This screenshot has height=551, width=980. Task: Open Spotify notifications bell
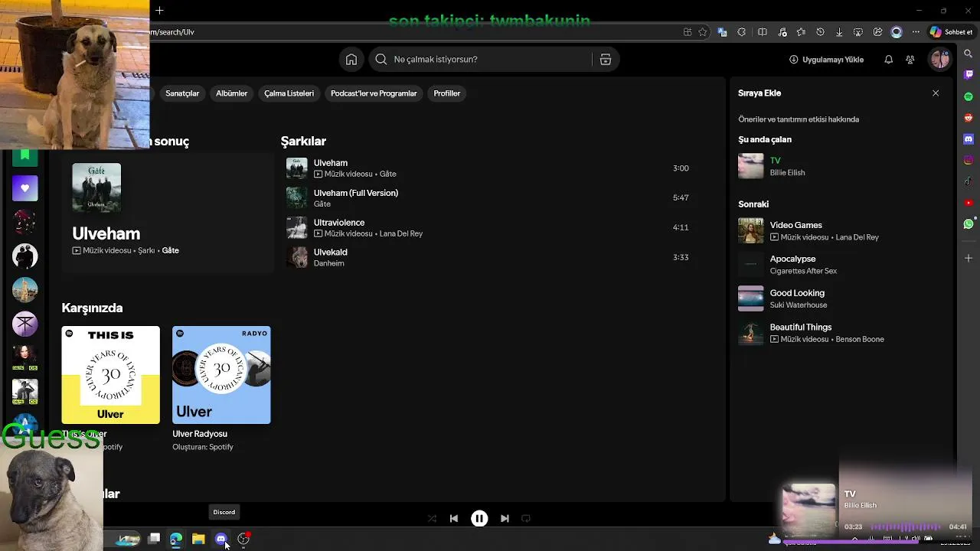click(888, 60)
